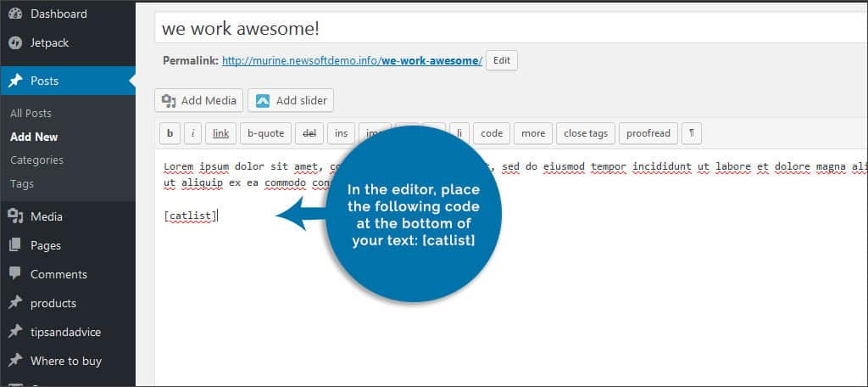
Task: Insert a code tag
Action: (x=492, y=133)
